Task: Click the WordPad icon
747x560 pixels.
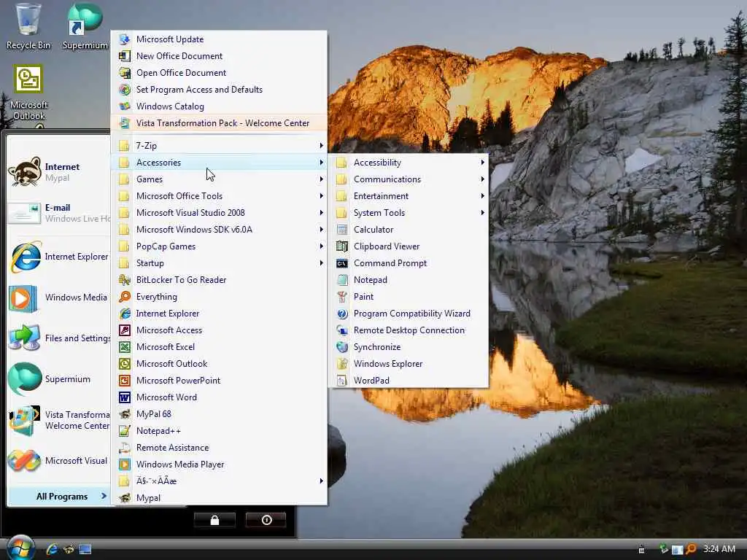Action: pyautogui.click(x=341, y=381)
